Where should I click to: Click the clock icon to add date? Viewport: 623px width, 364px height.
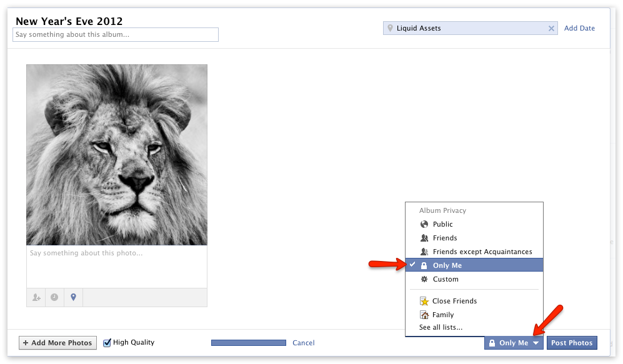point(54,297)
